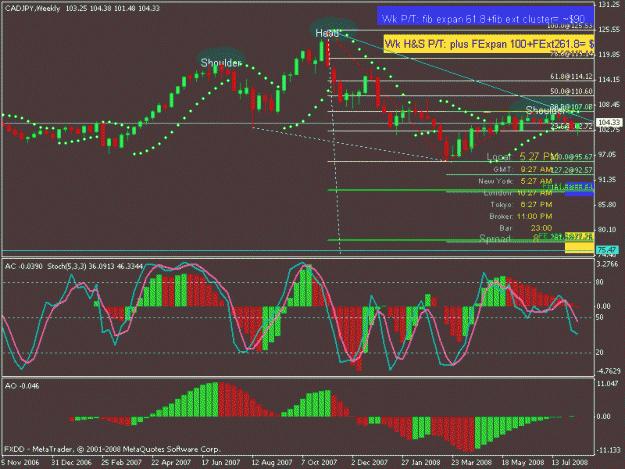The image size is (625, 469).
Task: Select the 18 May 2008 date marker
Action: 522,463
